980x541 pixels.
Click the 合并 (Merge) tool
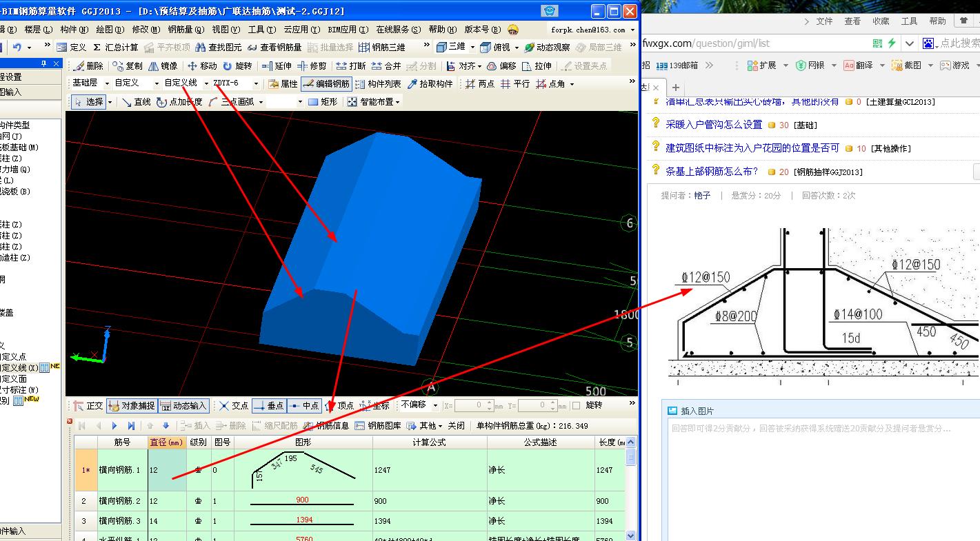(386, 66)
